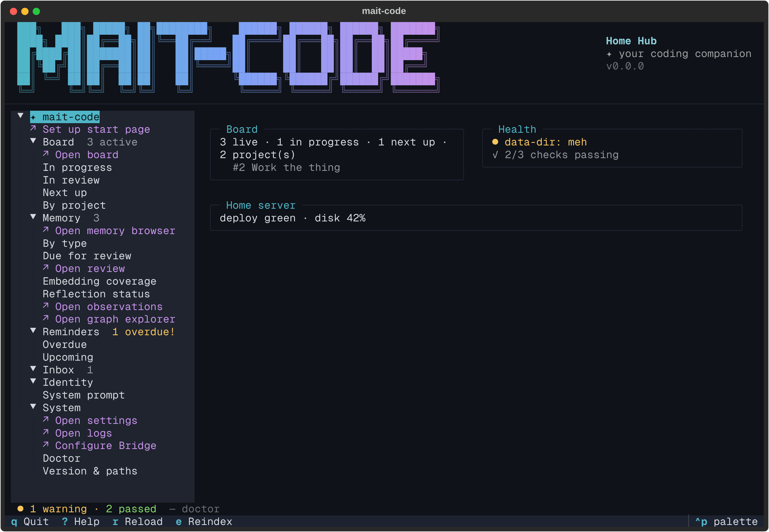Collapse the Inbox section triangle
The width and height of the screenshot is (769, 532).
33,369
